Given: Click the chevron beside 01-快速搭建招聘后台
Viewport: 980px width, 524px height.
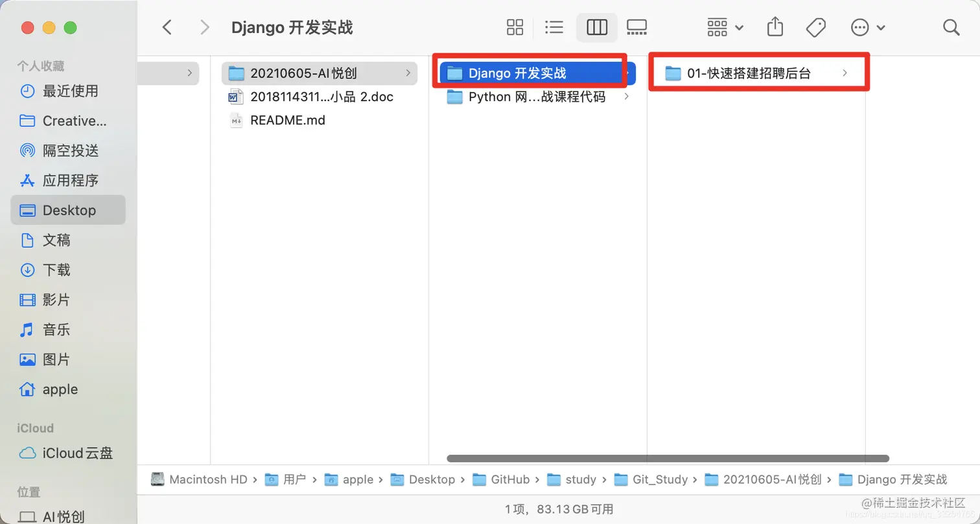Looking at the screenshot, I should coord(845,73).
